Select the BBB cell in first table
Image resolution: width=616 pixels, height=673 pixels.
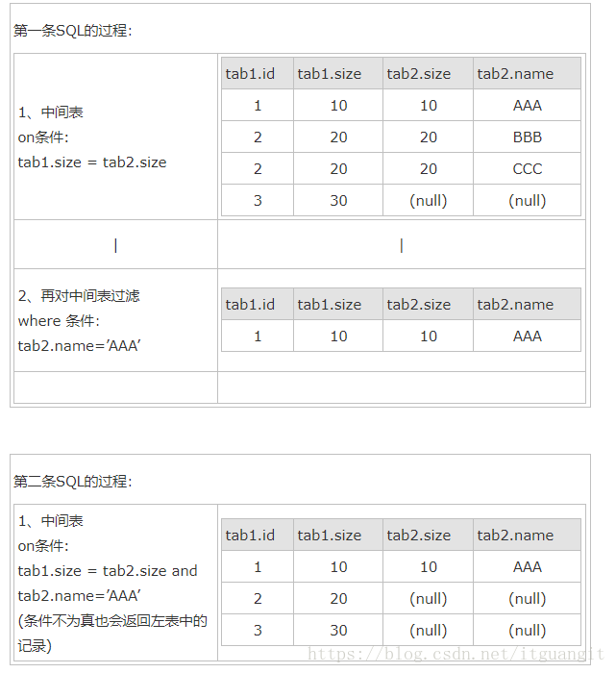click(527, 137)
